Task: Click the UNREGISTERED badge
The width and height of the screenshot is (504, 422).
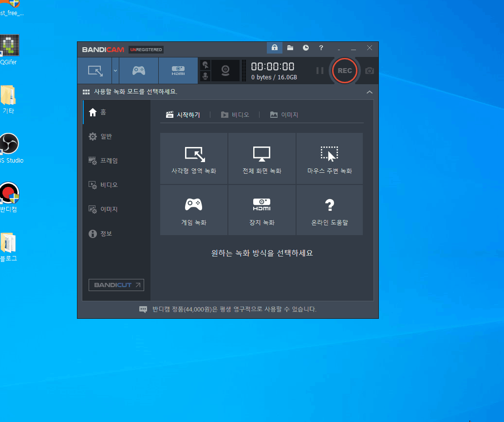Action: coord(146,50)
